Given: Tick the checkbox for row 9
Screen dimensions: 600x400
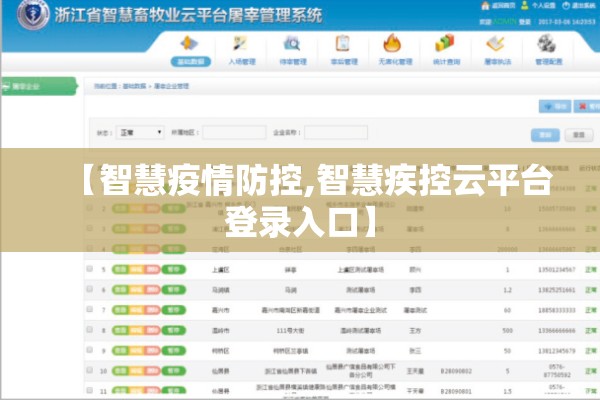Looking at the screenshot, I should coord(90,350).
